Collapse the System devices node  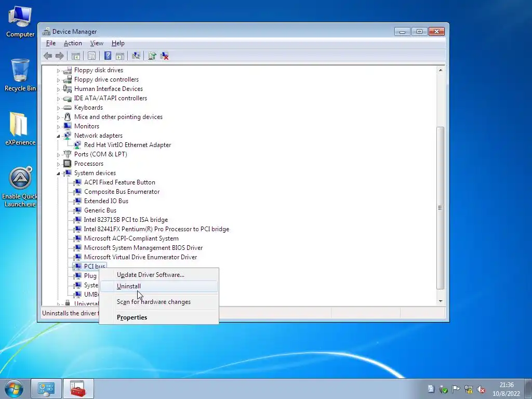click(58, 174)
